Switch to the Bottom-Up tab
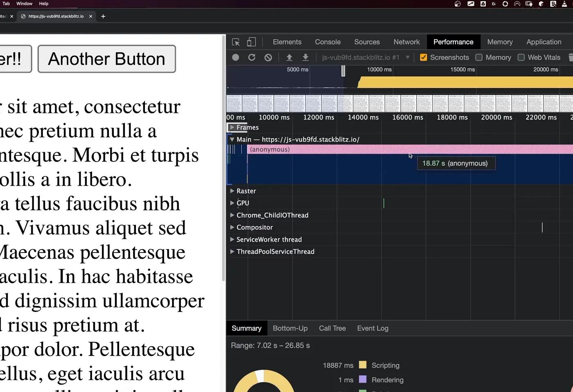Image resolution: width=573 pixels, height=392 pixels. coord(290,328)
